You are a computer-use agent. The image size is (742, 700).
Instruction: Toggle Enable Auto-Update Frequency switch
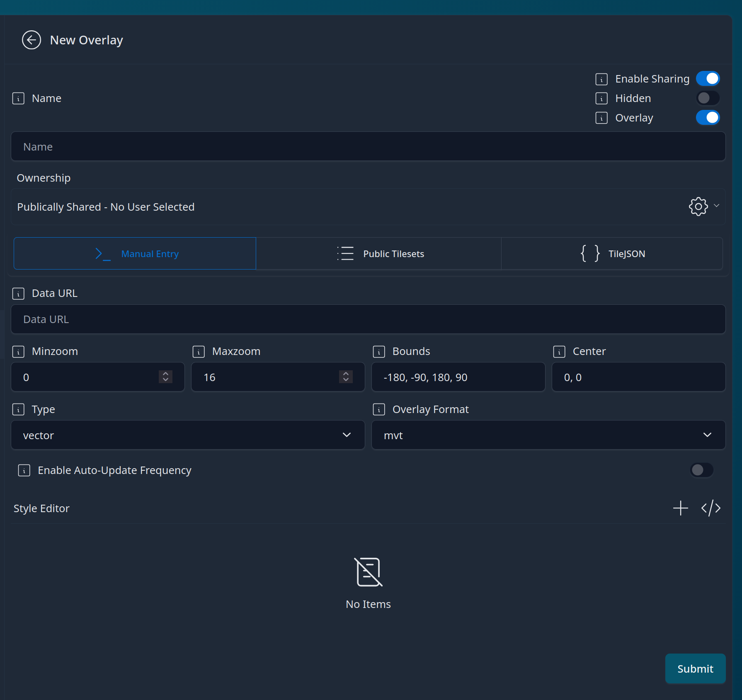[x=701, y=470]
